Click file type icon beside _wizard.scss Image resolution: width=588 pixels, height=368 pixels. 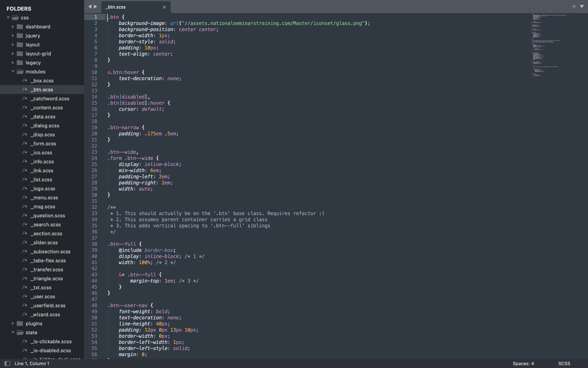point(25,314)
